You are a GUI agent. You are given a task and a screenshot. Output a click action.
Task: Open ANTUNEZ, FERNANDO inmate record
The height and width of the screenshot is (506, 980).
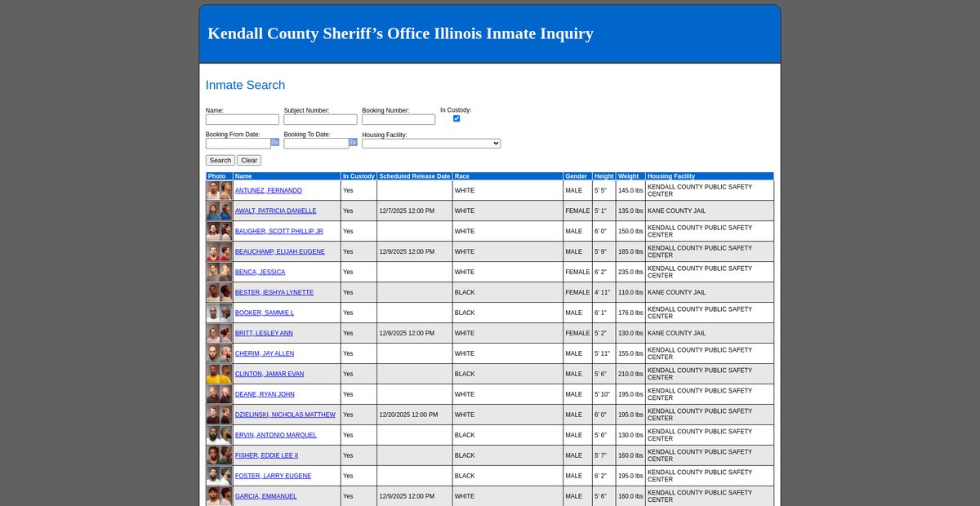click(x=269, y=190)
